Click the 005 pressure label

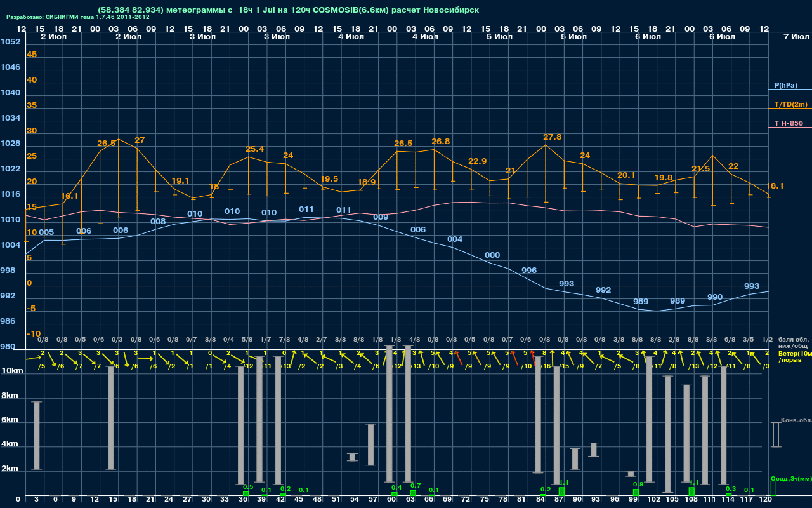[x=46, y=232]
